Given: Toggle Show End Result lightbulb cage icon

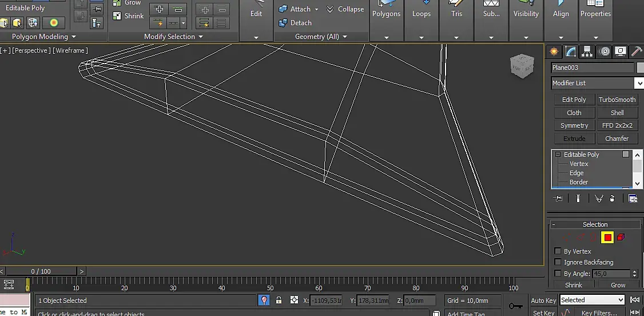Looking at the screenshot, I should 33,22.
